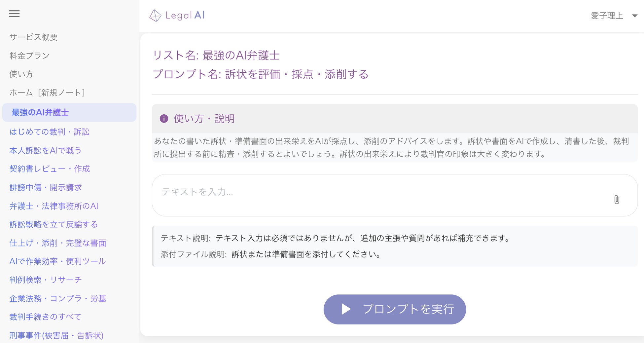Open 料金プラン in the sidebar

(x=29, y=56)
